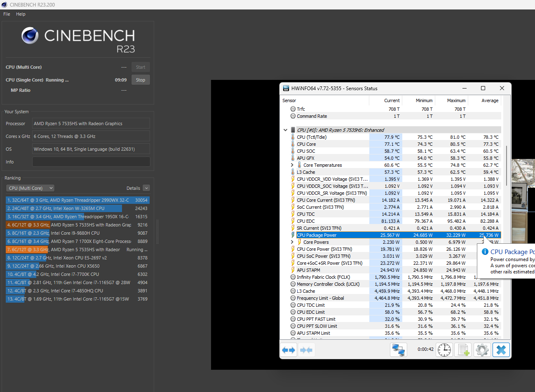Click the APU STAPM Limit row
The width and height of the screenshot is (535, 392).
(390, 333)
